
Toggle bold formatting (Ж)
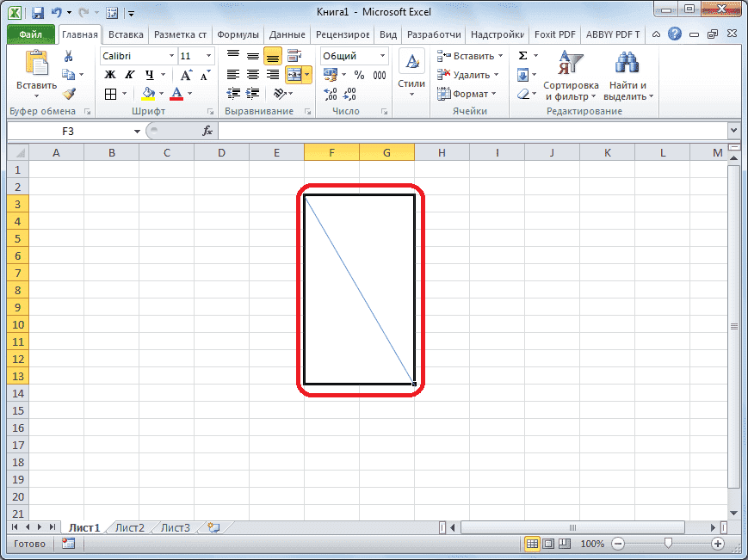click(109, 75)
